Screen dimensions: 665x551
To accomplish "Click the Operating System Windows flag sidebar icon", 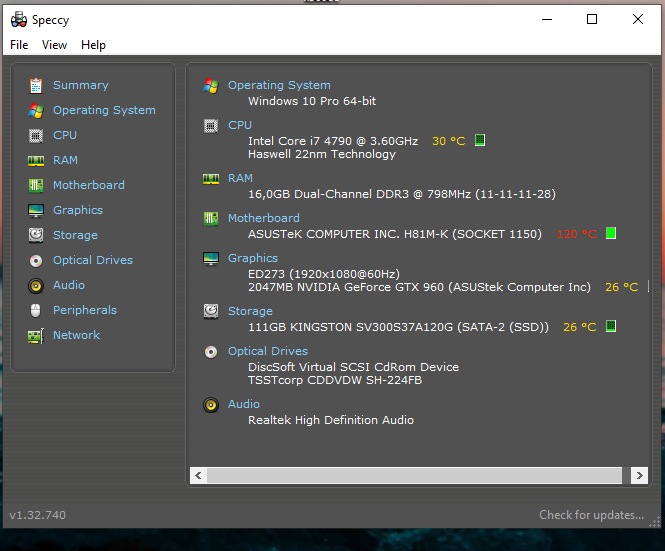I will click(x=36, y=111).
